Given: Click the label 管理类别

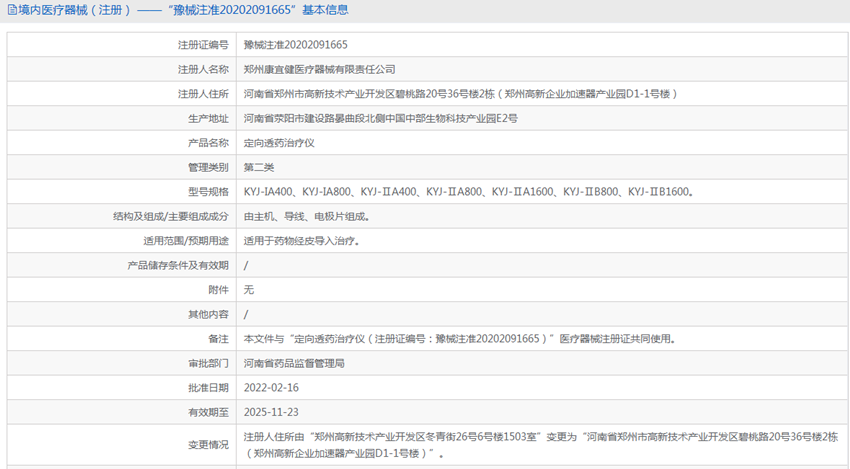Looking at the screenshot, I should (x=208, y=167).
